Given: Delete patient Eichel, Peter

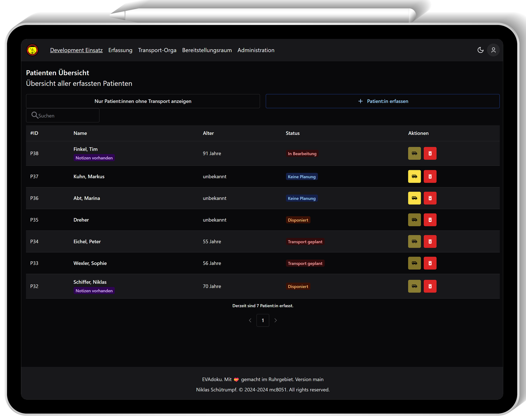Looking at the screenshot, I should (x=430, y=241).
